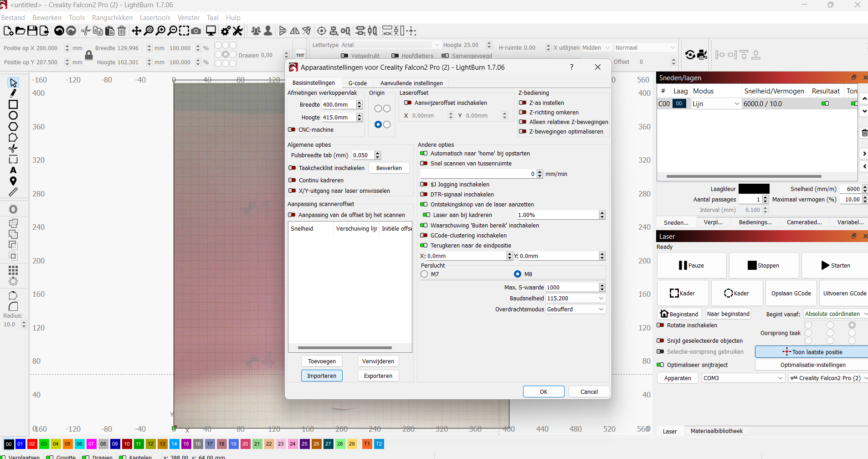Screen dimensions: 868x459
Task: Click the Breedte 400.0mm input field
Action: (x=339, y=105)
